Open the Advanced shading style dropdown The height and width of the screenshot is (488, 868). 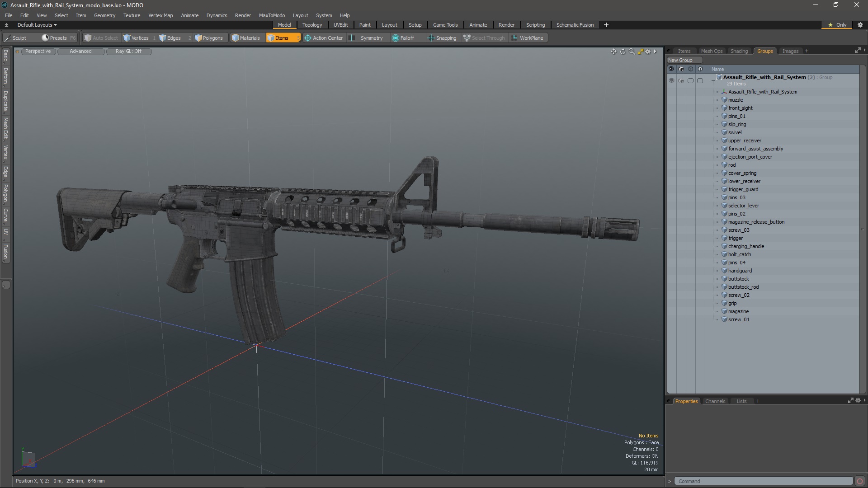point(80,52)
